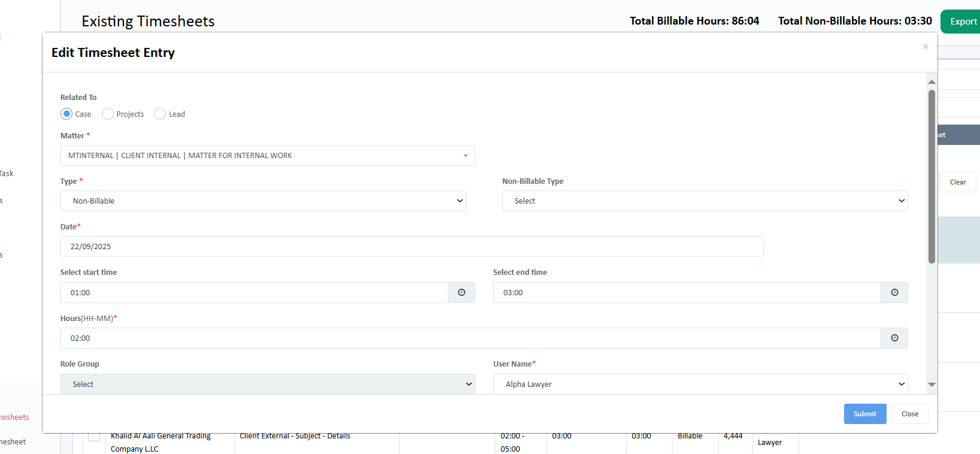Image resolution: width=980 pixels, height=454 pixels.
Task: Open the Role Group dropdown
Action: click(268, 384)
